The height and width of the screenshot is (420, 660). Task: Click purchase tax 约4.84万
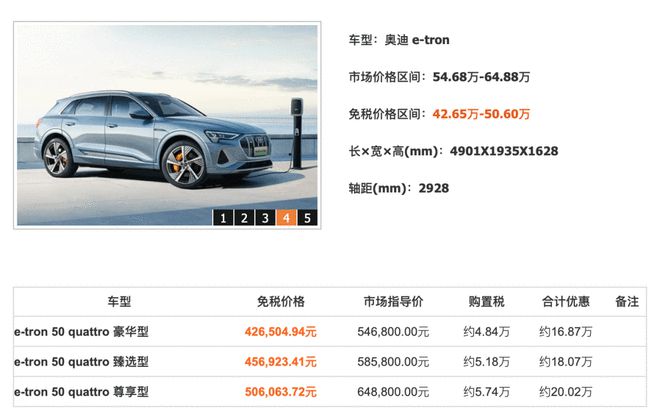(487, 332)
